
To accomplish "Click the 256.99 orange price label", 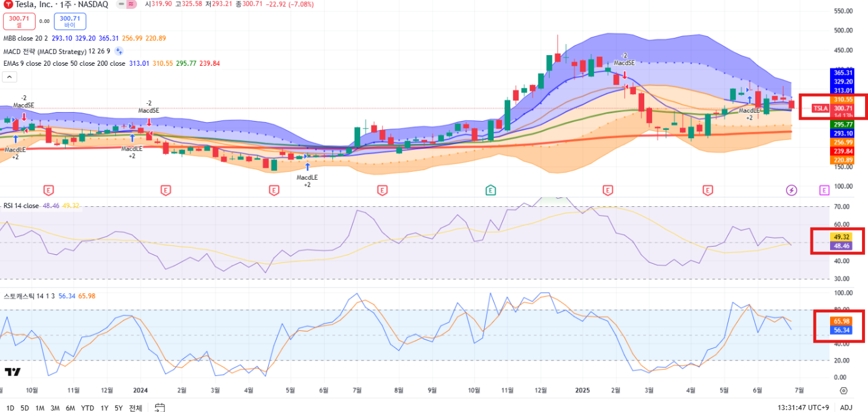I will (843, 142).
